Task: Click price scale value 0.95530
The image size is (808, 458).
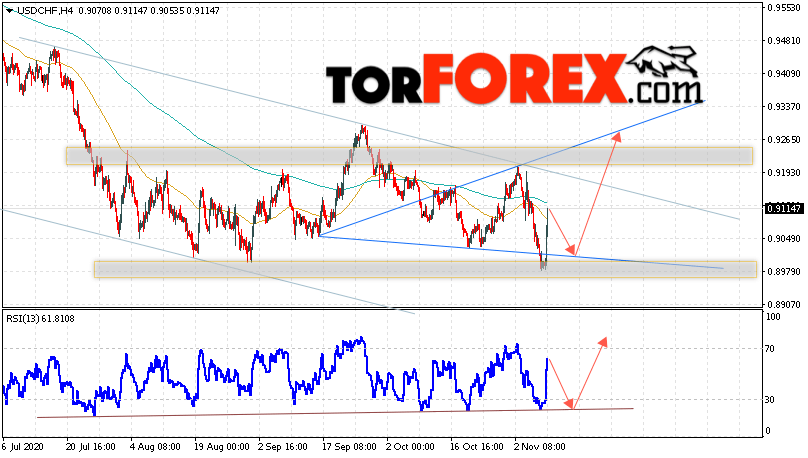Action: pos(784,8)
